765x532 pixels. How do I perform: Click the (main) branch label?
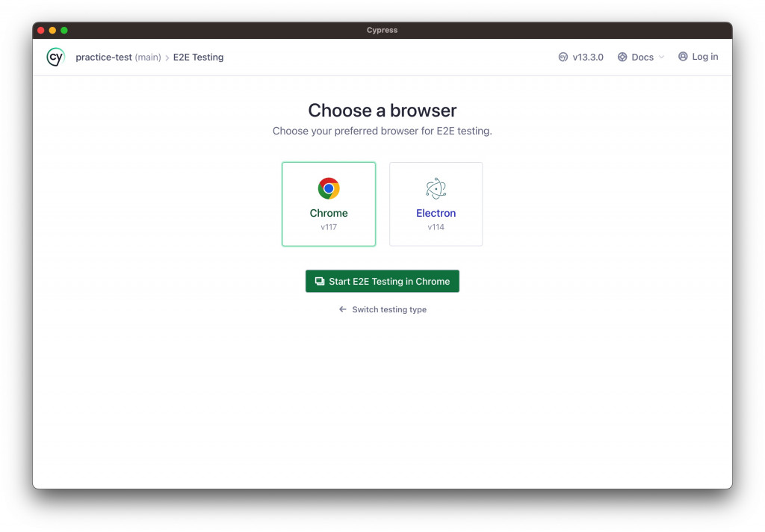148,57
